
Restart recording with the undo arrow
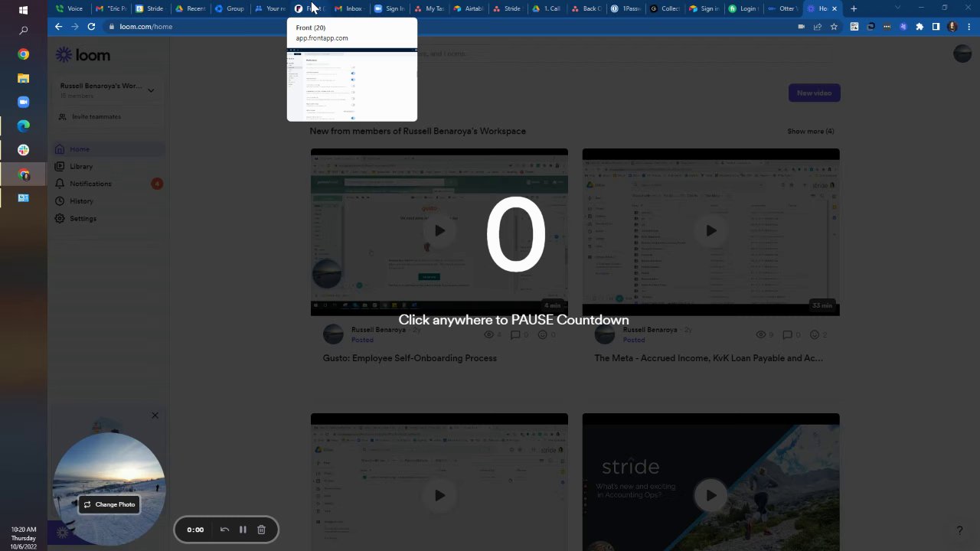[224, 530]
